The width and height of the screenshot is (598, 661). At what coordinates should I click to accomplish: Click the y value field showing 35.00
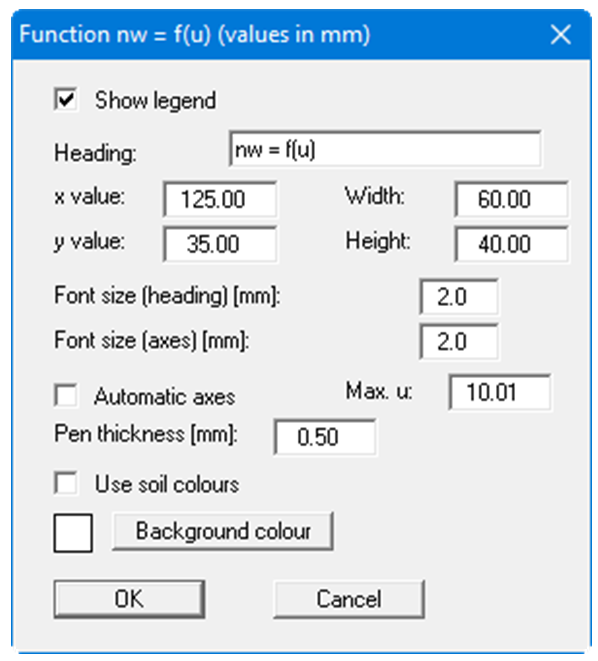[x=220, y=244]
